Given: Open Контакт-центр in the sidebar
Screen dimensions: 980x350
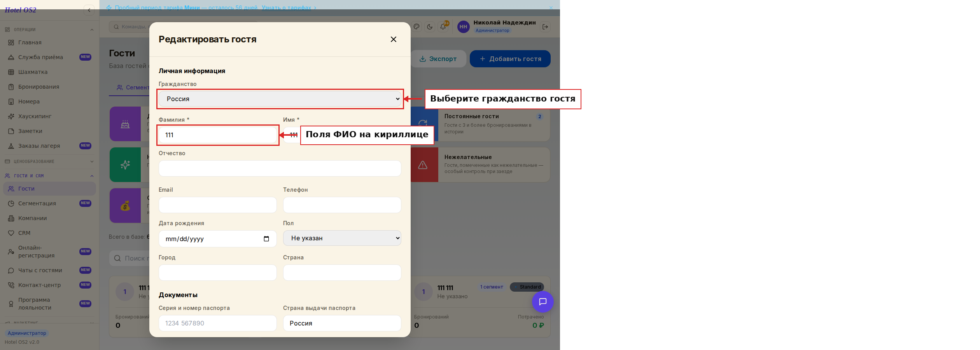Looking at the screenshot, I should (49, 285).
